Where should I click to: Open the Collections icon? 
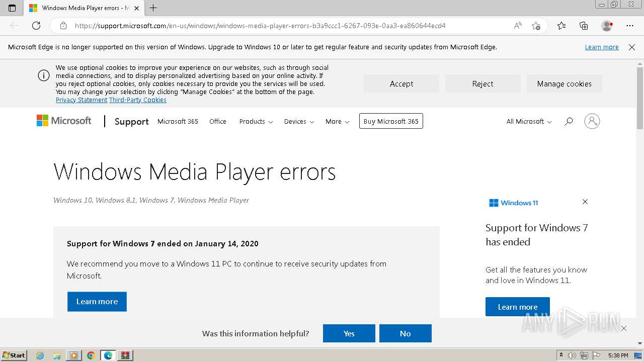point(584,26)
